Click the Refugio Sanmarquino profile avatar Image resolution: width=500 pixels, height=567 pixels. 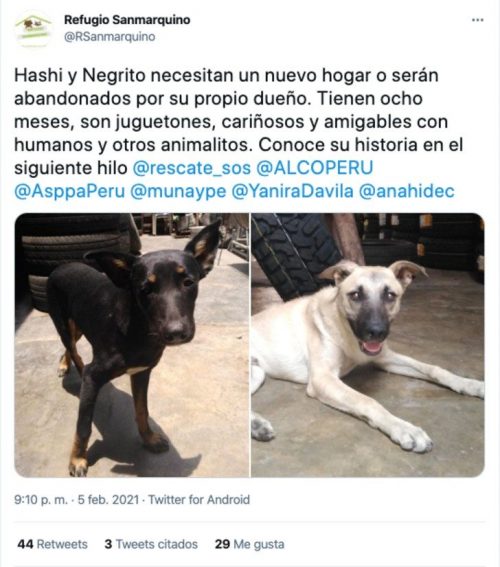click(x=33, y=30)
